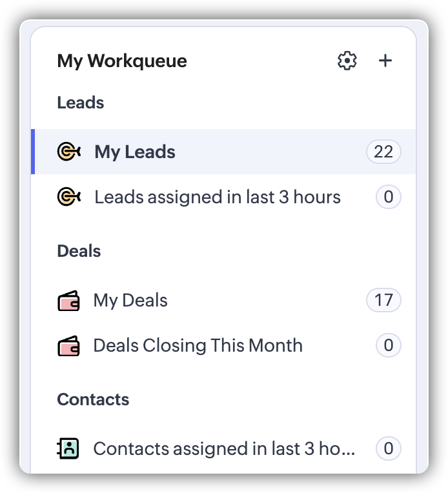The width and height of the screenshot is (448, 493).
Task: Open Leads assigned in last 3 hours
Action: click(x=218, y=197)
